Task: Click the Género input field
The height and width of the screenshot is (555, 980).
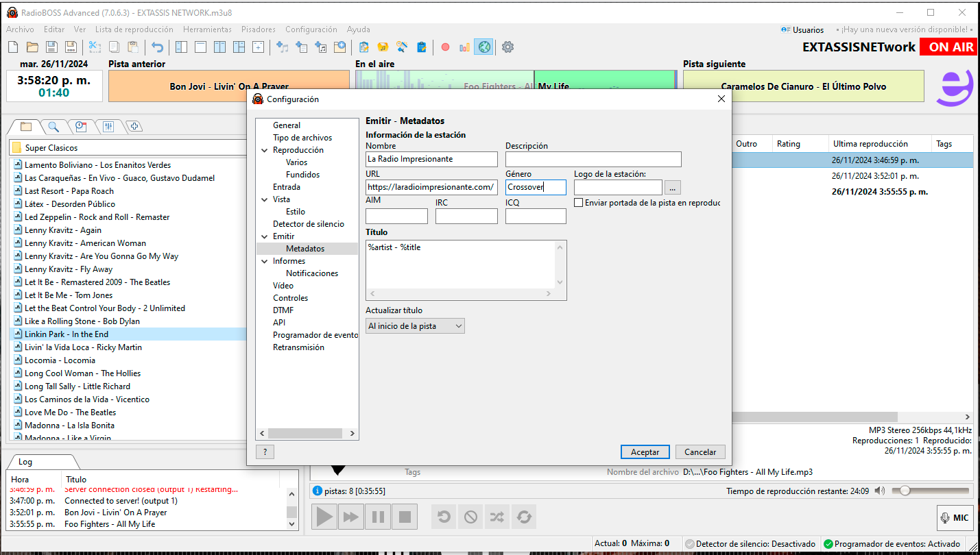Action: tap(535, 187)
